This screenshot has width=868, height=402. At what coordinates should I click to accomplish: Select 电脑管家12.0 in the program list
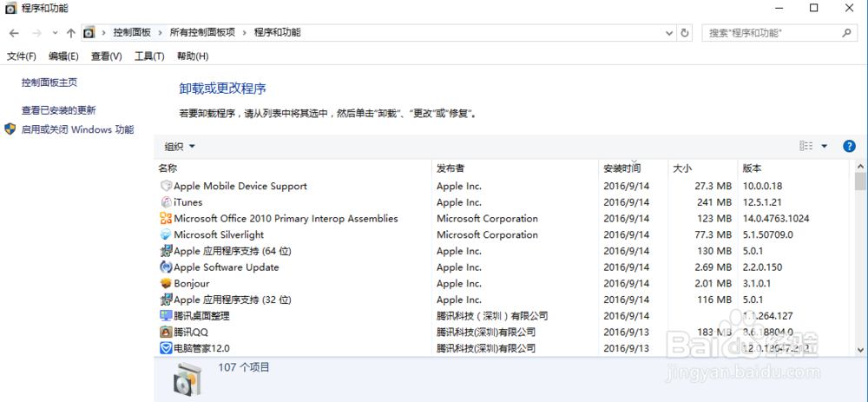pos(201,348)
